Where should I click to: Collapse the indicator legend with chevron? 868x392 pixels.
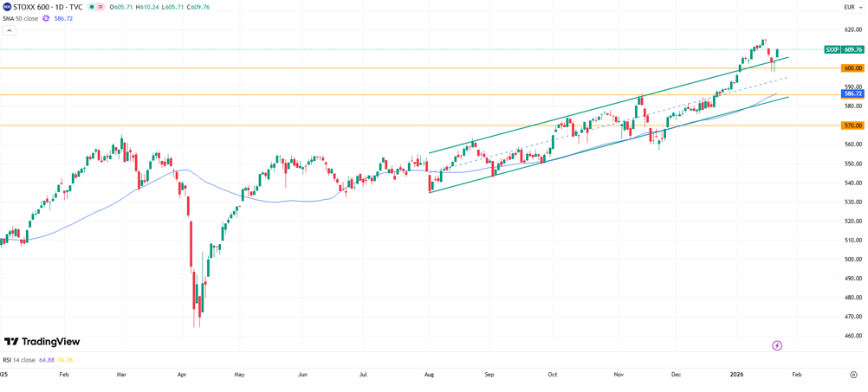click(x=10, y=30)
